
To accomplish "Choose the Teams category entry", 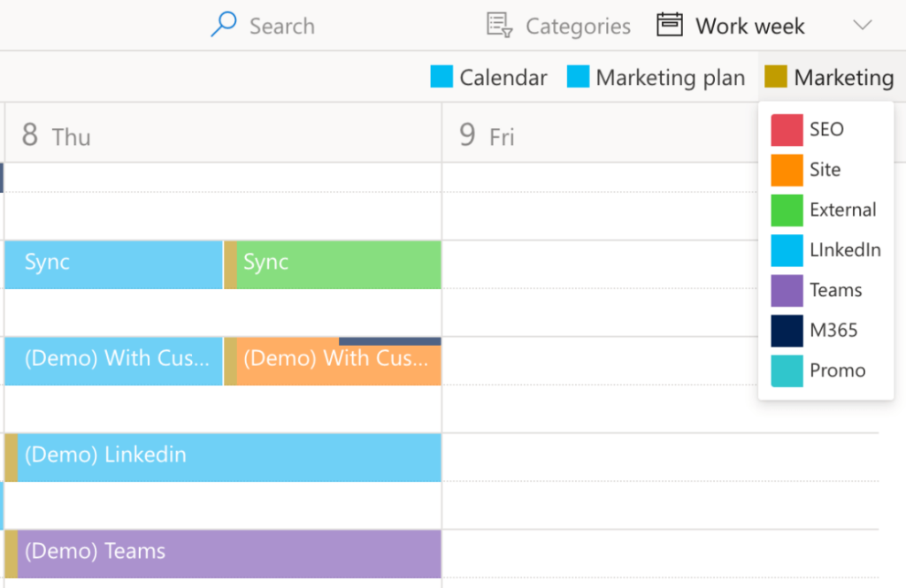I will coord(831,290).
